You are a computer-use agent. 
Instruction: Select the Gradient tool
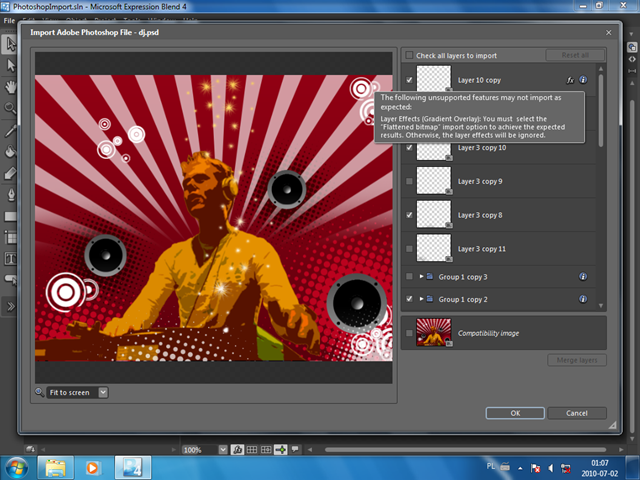tap(10, 173)
